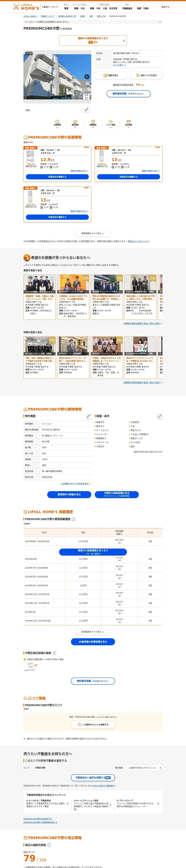Viewport: 186px width, 868px height.
Task: Open PREMIUMCUBE中野を売却査定する link
Action: pos(38,819)
